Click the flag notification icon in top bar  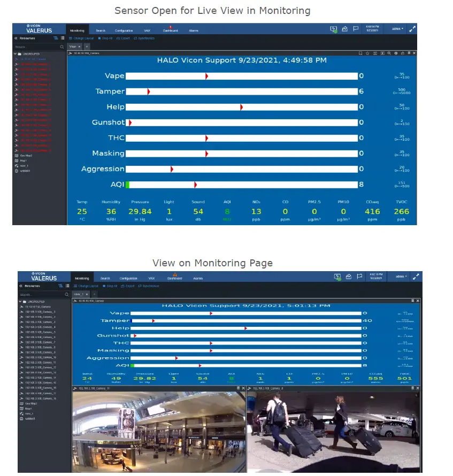pyautogui.click(x=356, y=28)
